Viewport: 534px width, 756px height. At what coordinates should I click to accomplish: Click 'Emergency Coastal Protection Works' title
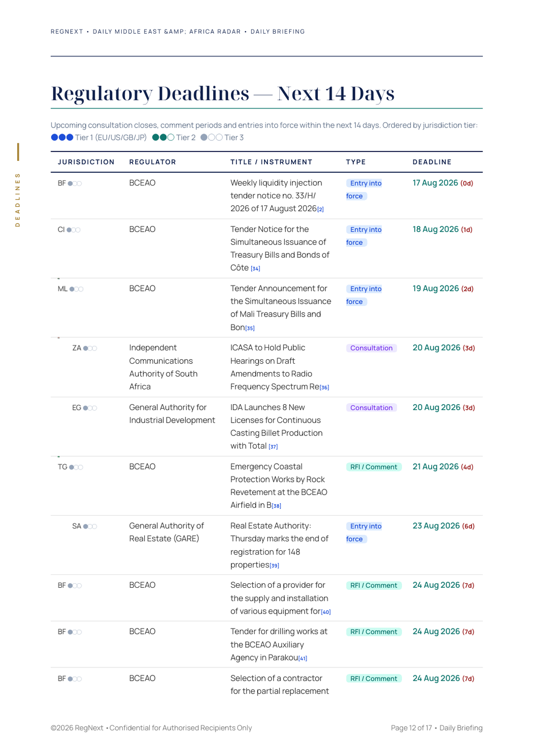coord(279,486)
